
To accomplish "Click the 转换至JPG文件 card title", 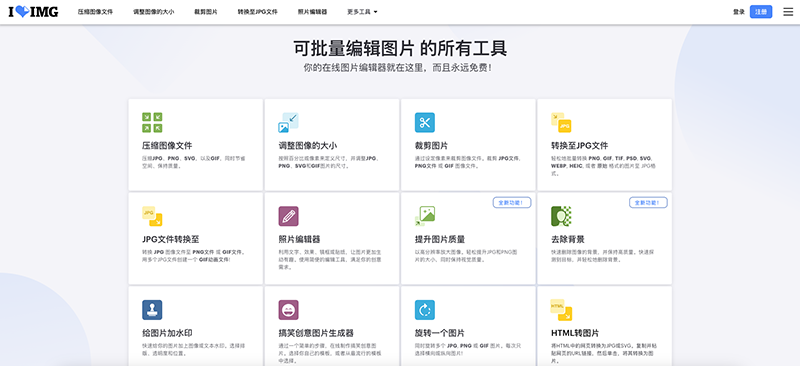I will click(580, 145).
